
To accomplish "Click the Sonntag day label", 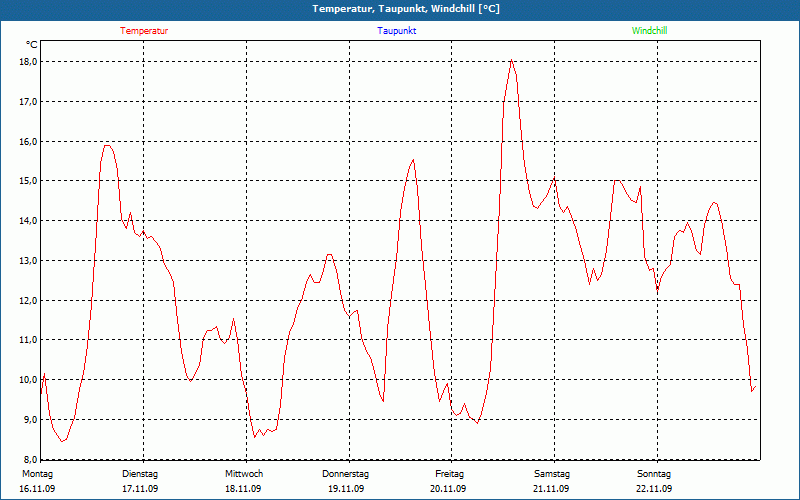I will (654, 474).
